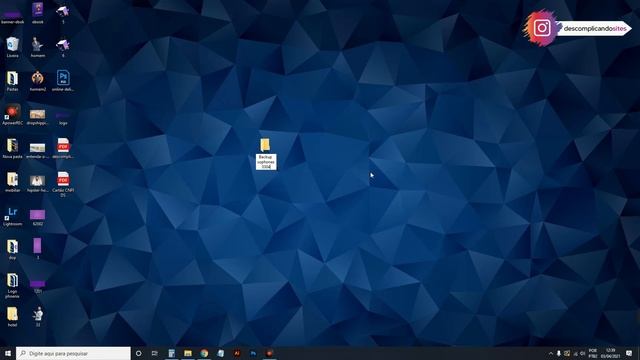Open Google Chrome from taskbar

point(204,353)
